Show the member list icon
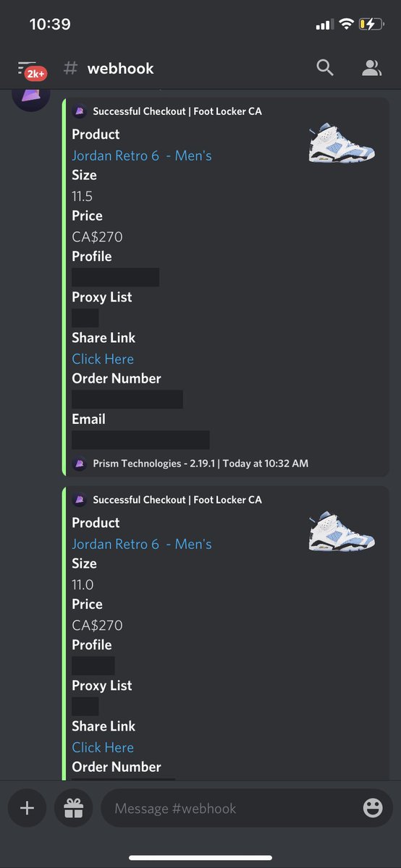Viewport: 401px width, 868px height. [371, 68]
